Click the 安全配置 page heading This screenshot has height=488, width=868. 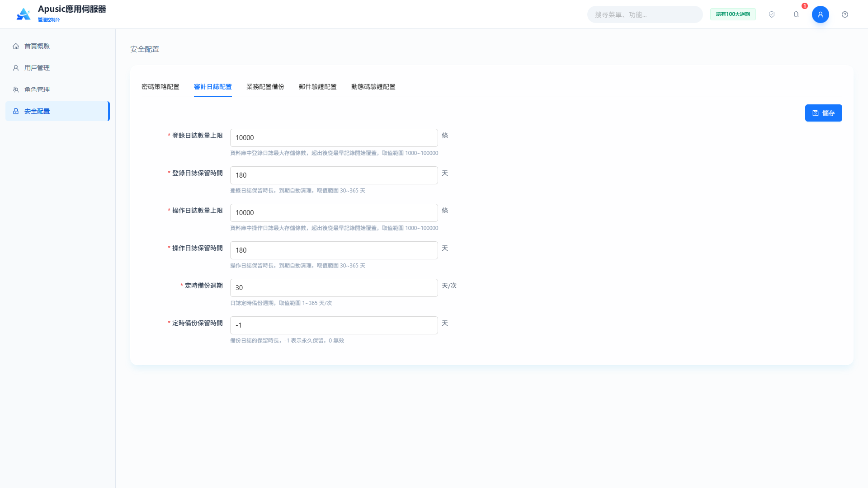pyautogui.click(x=145, y=49)
